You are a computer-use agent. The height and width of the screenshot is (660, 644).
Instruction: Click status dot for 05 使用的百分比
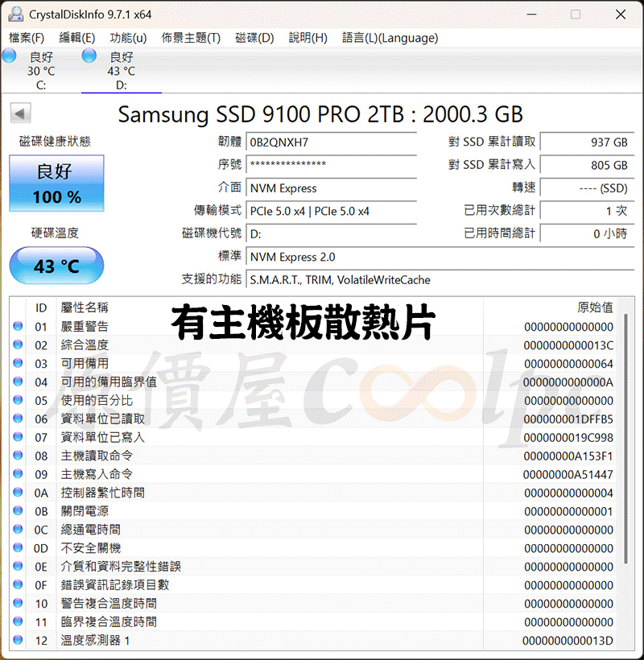18,400
